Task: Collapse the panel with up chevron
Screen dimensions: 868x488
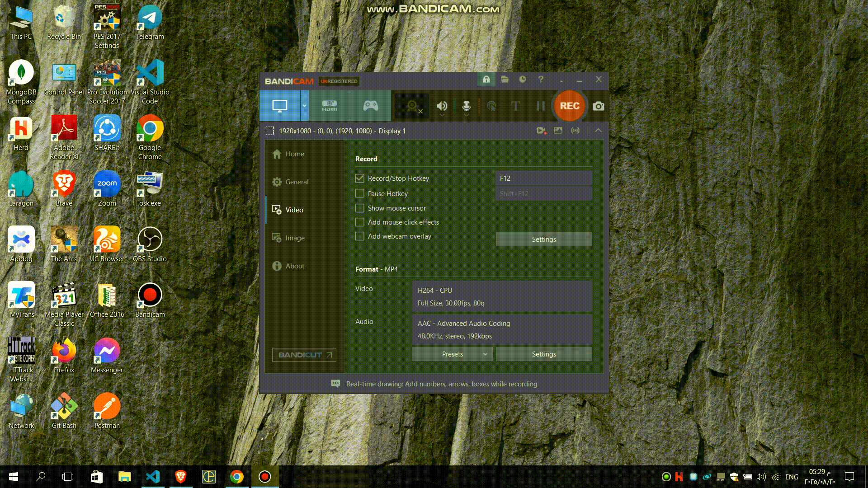Action: click(x=598, y=131)
